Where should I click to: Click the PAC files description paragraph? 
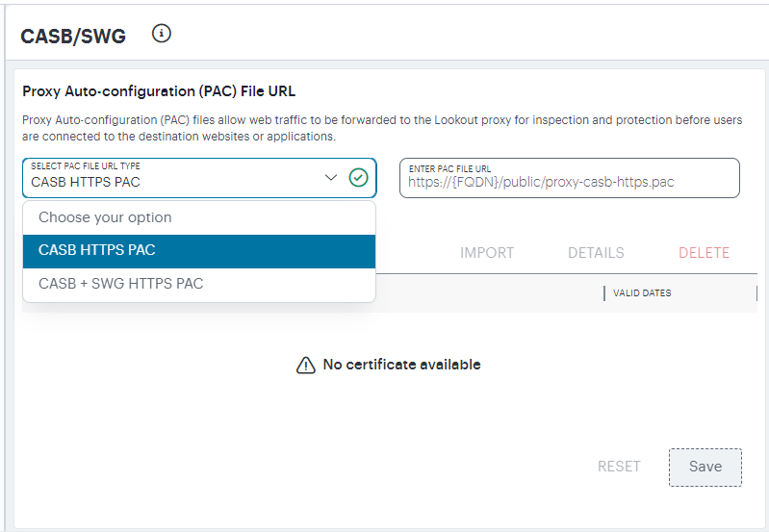(382, 128)
